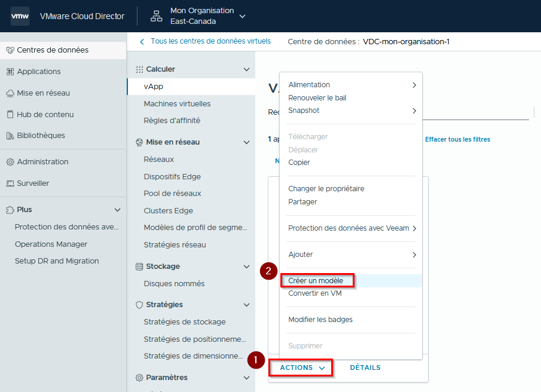Click the vmw logo icon

[x=20, y=16]
